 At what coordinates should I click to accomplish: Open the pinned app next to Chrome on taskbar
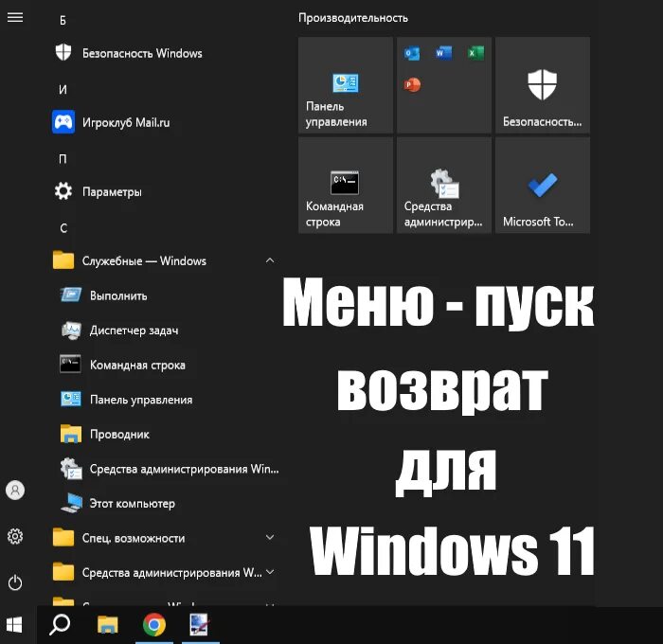pos(199,624)
